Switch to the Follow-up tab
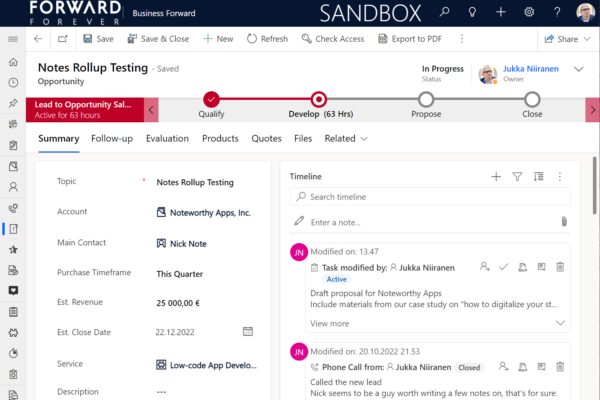This screenshot has width=600, height=400. [113, 138]
